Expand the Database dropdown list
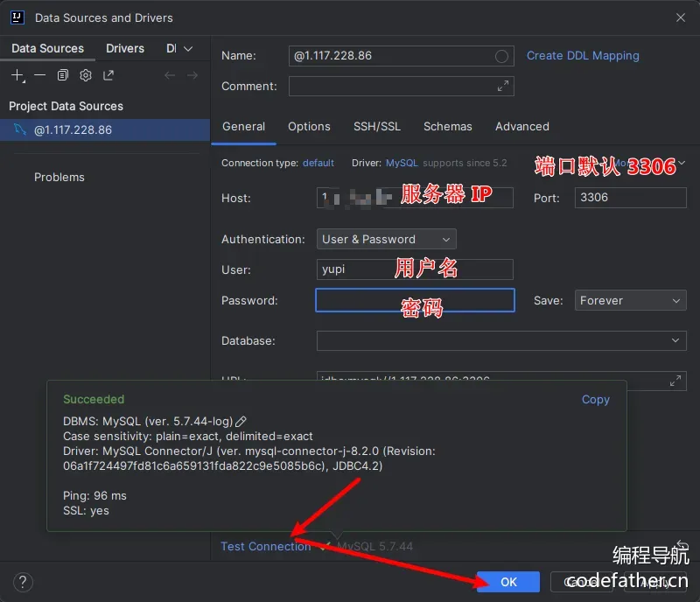Screen dimensions: 700x602 point(675,340)
